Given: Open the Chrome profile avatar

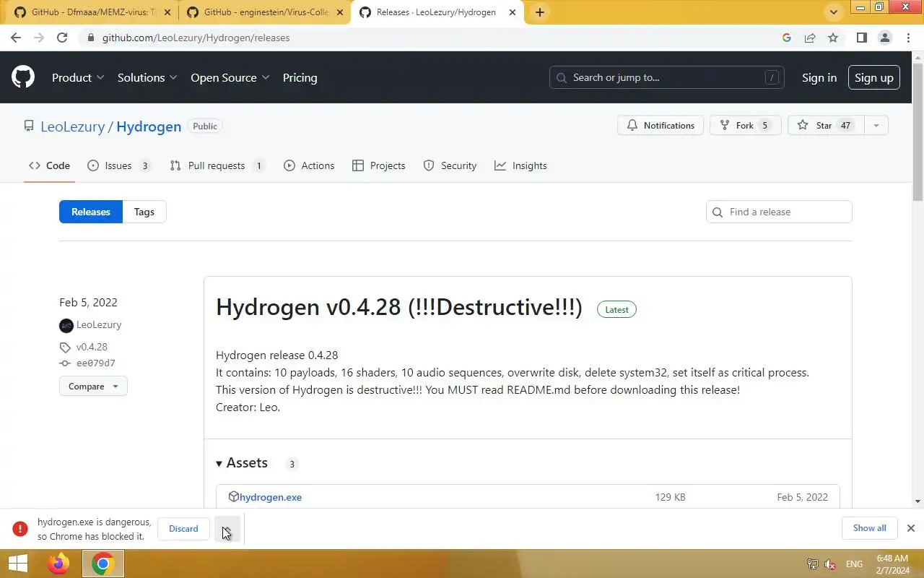Looking at the screenshot, I should click(885, 38).
